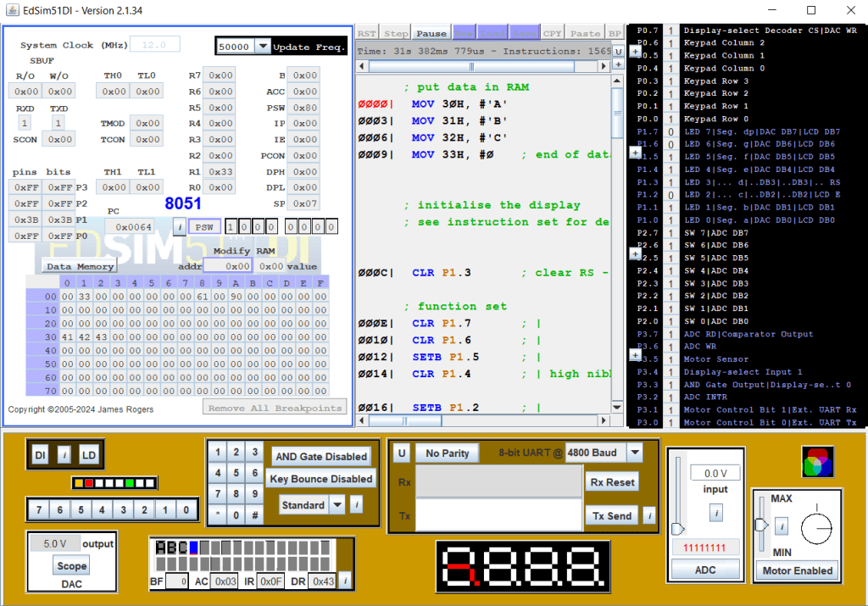Click the RGB color wheel icon
Viewport: 868px width, 606px height.
817,461
